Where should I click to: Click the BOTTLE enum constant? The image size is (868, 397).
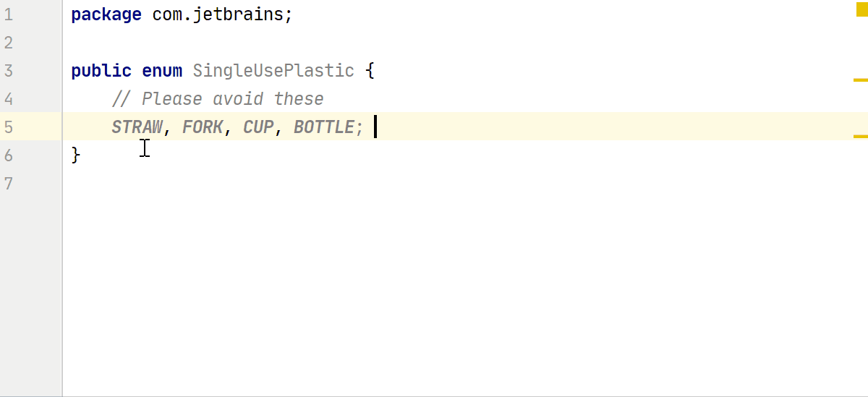[x=323, y=127]
